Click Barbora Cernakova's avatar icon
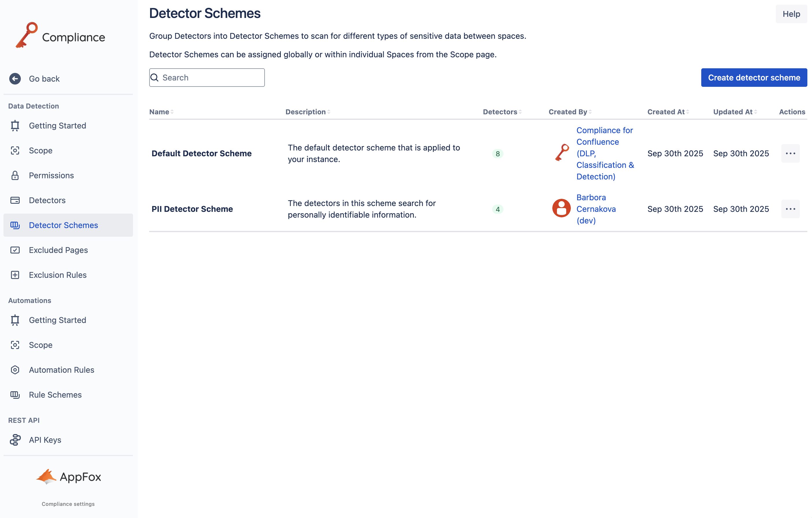This screenshot has height=518, width=812. pyautogui.click(x=561, y=209)
